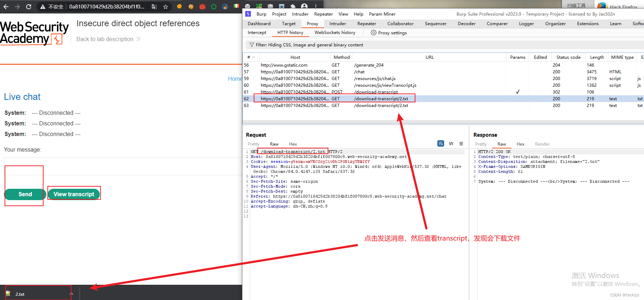Select the Hex view in Response panel
The image size is (644, 300).
521,144
